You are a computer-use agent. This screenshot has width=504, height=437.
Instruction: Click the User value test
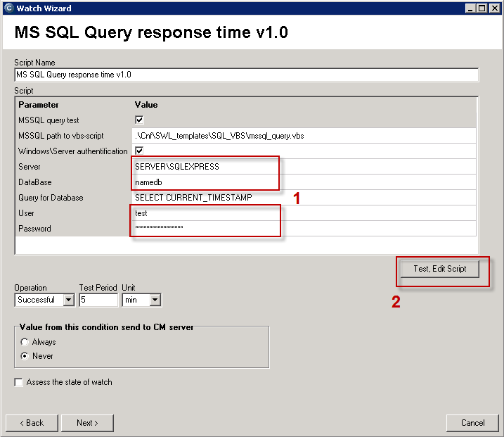coord(141,213)
